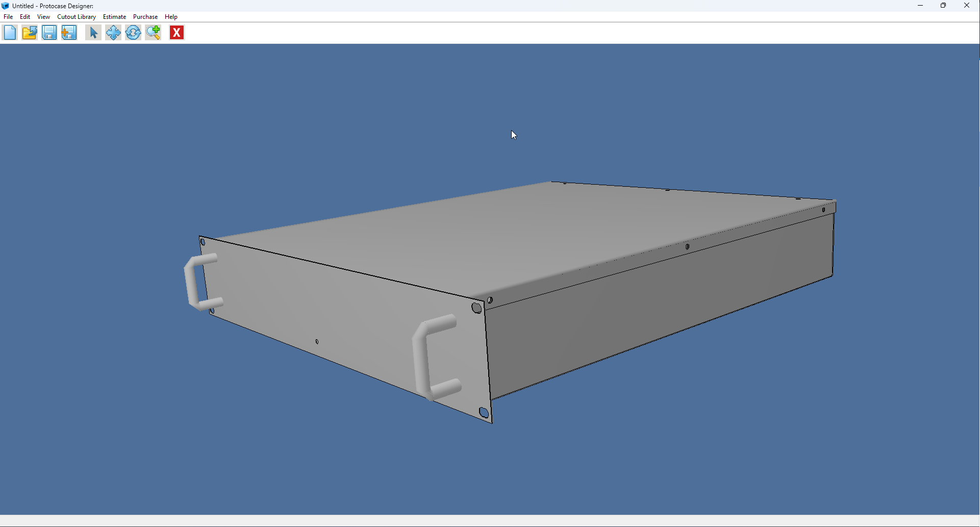Click the red X delete tool
Viewport: 980px width, 527px height.
click(176, 32)
